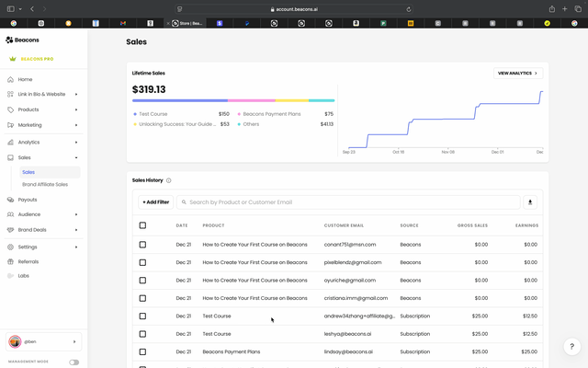Click the Add Filter button
This screenshot has width=588, height=368.
coord(155,202)
